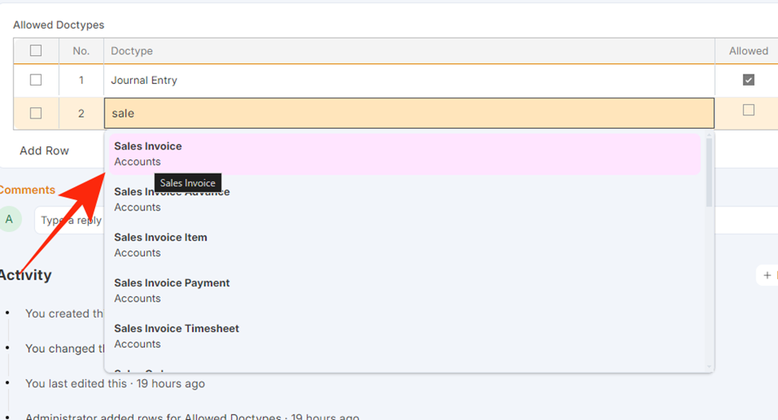Select Sales Invoice Timesheet option
The width and height of the screenshot is (778, 420).
click(x=405, y=336)
